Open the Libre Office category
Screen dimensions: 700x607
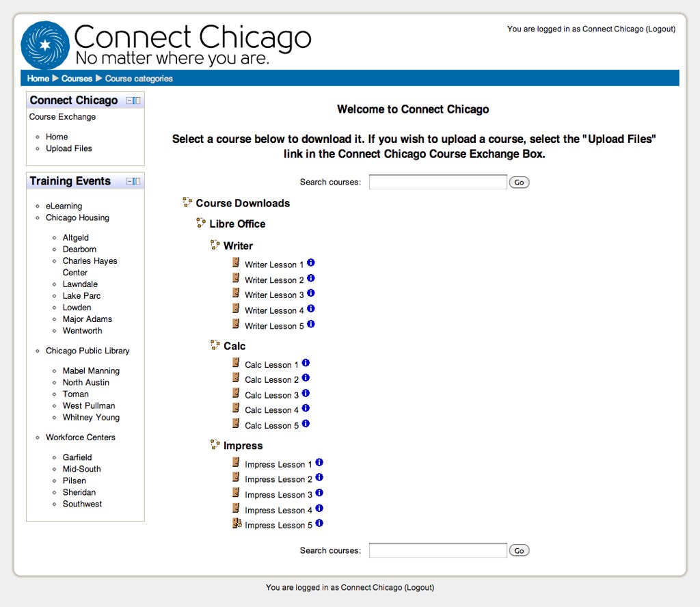237,224
